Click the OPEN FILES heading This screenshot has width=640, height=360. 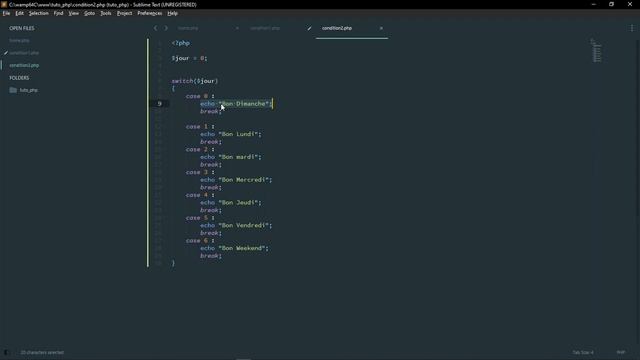coord(22,28)
